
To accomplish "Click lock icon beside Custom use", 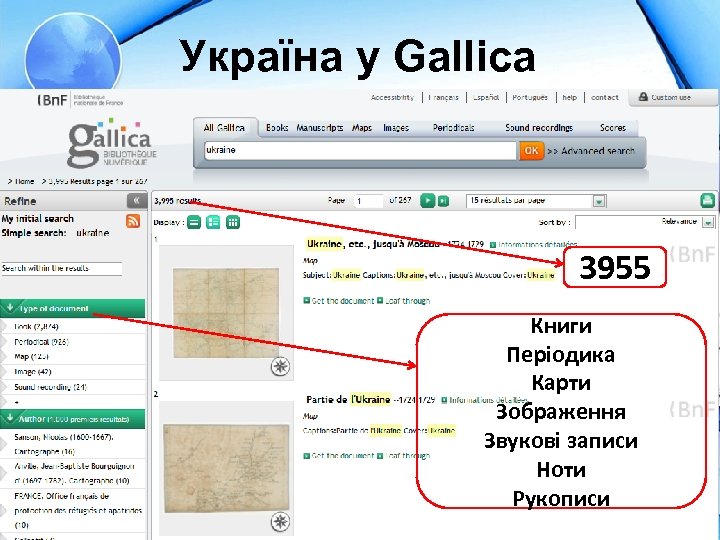I will coord(643,97).
